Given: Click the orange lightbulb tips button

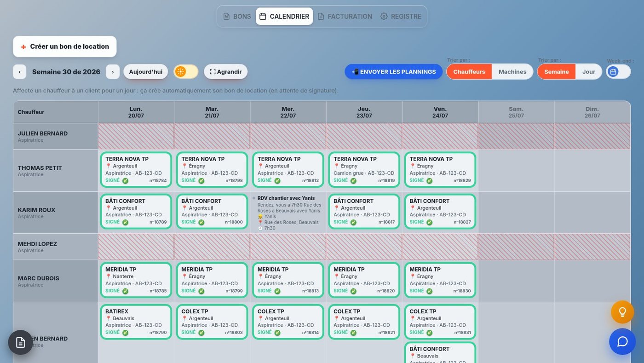Looking at the screenshot, I should point(622,312).
